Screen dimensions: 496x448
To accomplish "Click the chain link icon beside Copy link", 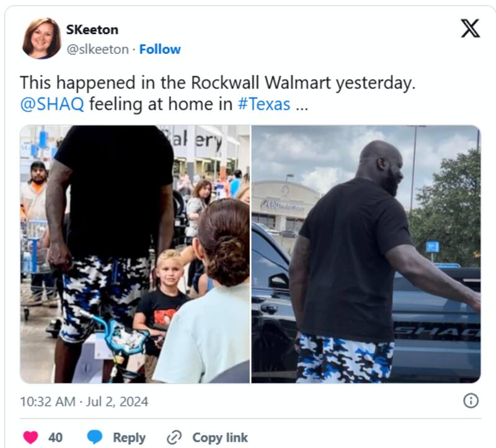I will click(174, 437).
